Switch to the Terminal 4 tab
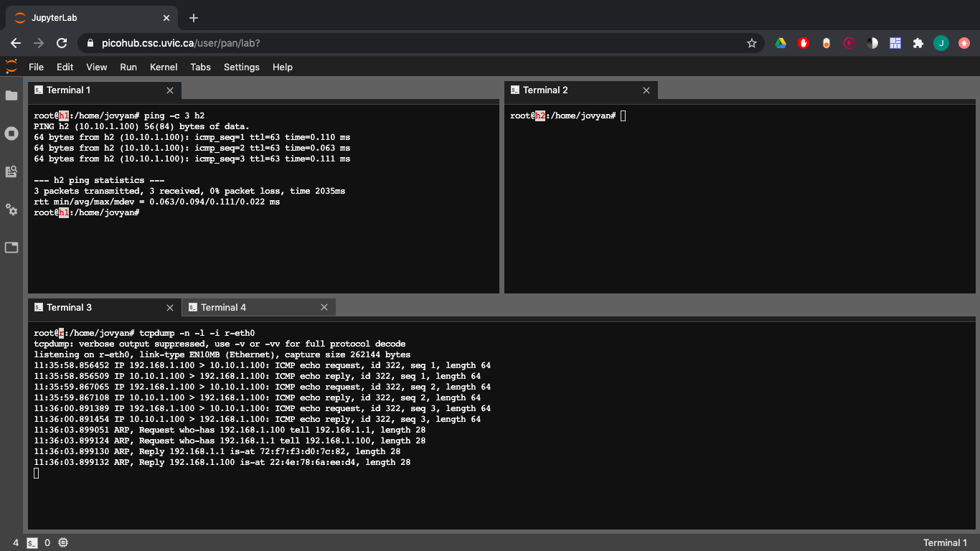Screen dimensions: 980x551 (x=223, y=307)
